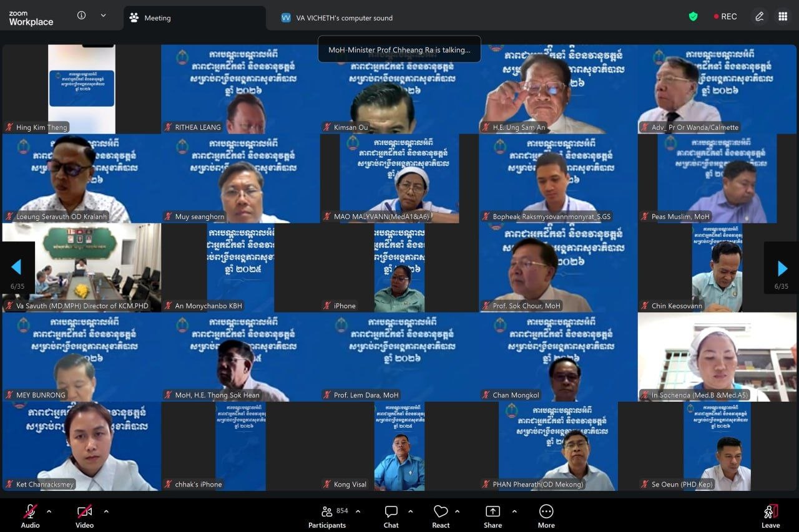Click the 'MoH-Minister Prof Chheang Ra is talking' banner
The image size is (799, 532).
point(399,49)
